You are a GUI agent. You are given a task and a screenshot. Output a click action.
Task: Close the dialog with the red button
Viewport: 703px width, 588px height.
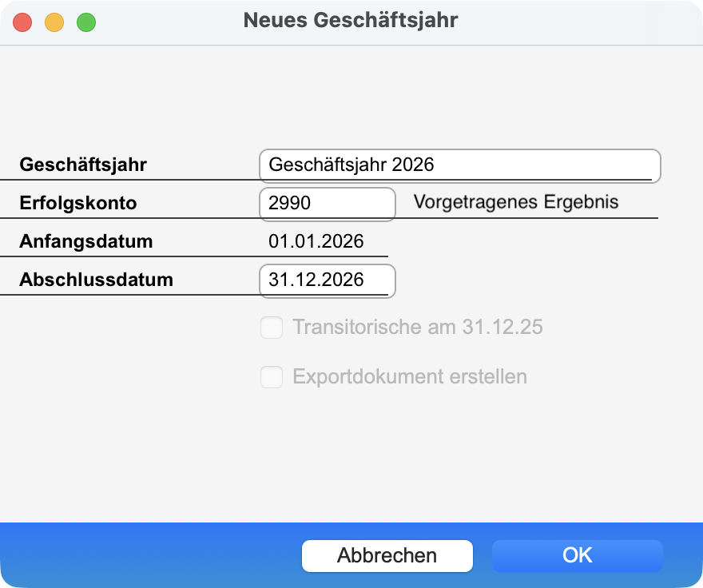pos(22,22)
